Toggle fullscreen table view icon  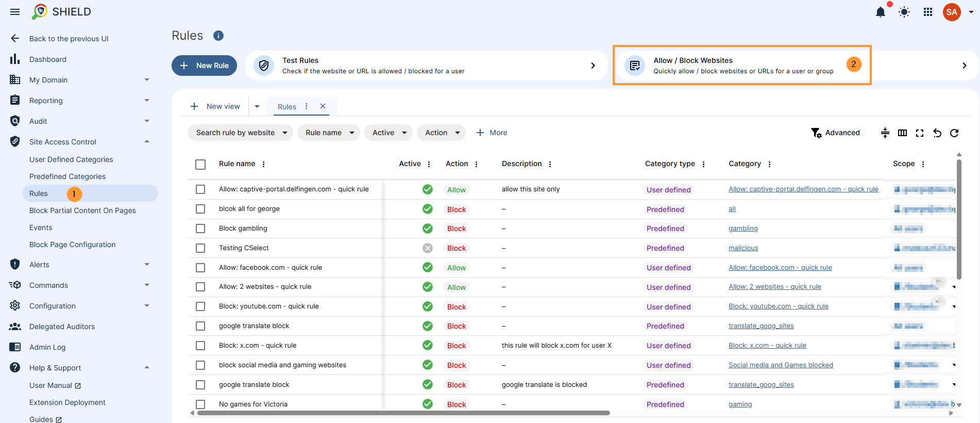click(x=920, y=133)
